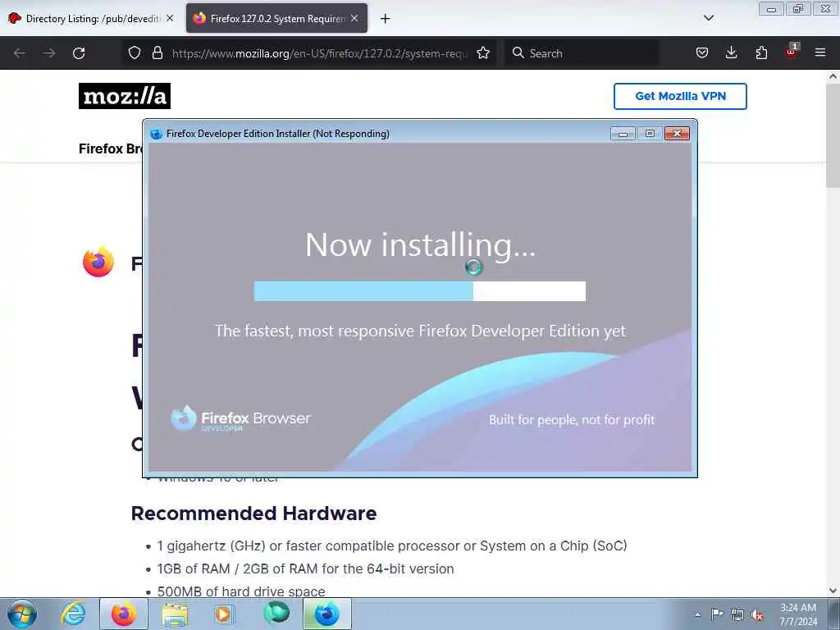Screen dimensions: 840x630
Task: Click the Now installing text
Action: pyautogui.click(x=420, y=244)
